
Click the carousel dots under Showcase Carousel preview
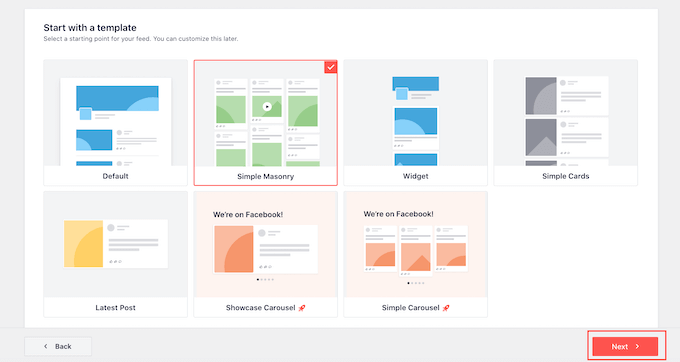[x=265, y=280]
